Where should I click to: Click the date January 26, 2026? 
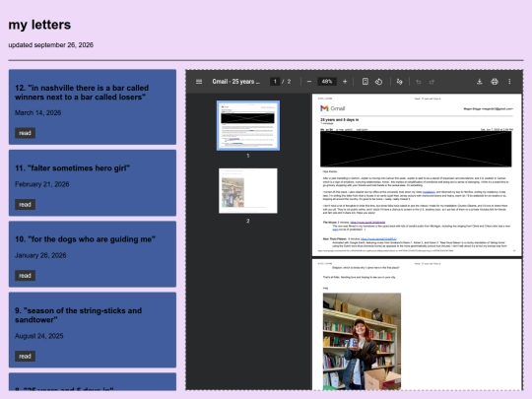40,255
